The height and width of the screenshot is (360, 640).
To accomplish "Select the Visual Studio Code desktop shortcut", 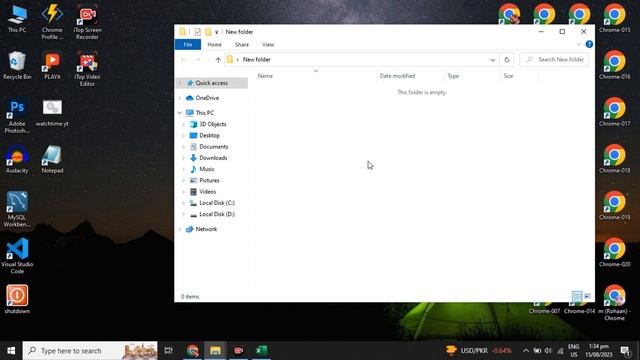I will (x=17, y=256).
